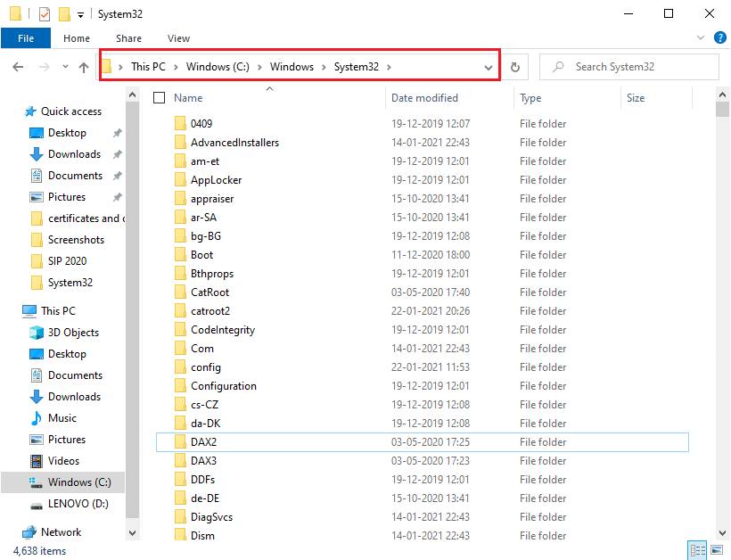Open the SIP 2020 folder in sidebar
This screenshot has height=560, width=731.
pos(67,261)
